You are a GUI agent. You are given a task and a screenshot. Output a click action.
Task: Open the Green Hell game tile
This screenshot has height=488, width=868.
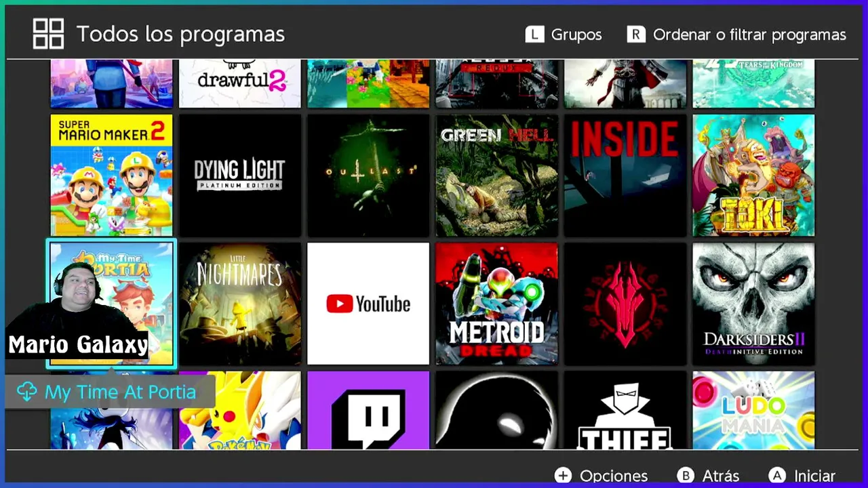496,175
